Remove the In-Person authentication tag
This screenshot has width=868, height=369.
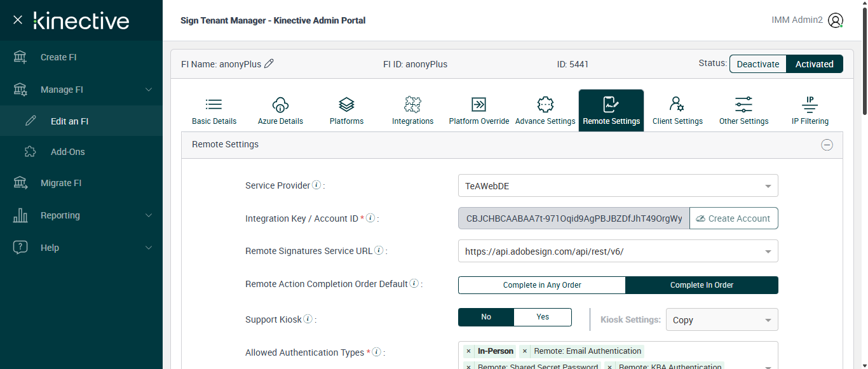click(468, 351)
